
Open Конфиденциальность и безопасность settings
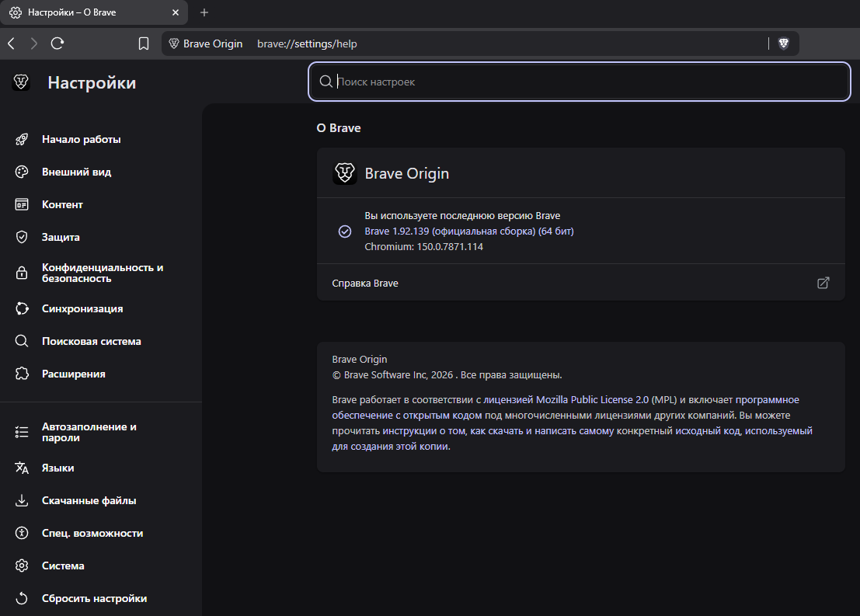point(103,273)
